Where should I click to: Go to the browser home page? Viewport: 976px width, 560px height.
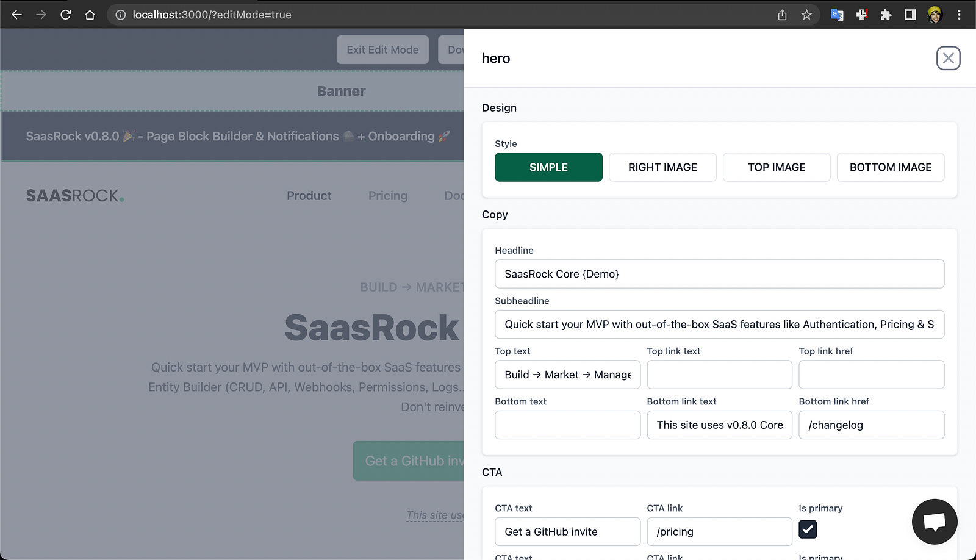(90, 15)
